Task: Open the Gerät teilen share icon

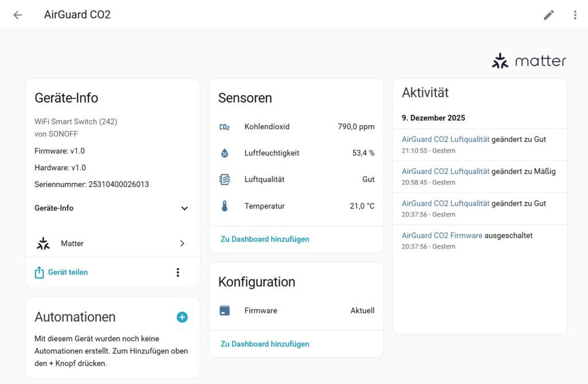Action: pyautogui.click(x=39, y=272)
